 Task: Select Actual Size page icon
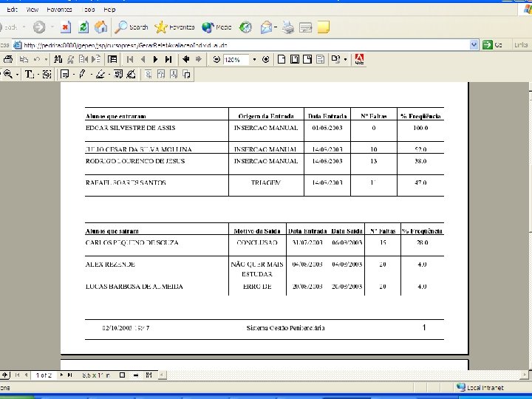(282, 59)
